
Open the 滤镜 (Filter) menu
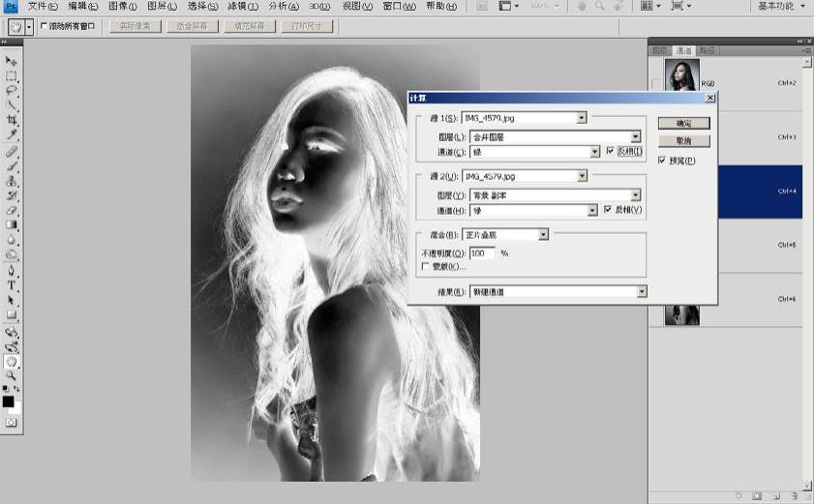242,6
